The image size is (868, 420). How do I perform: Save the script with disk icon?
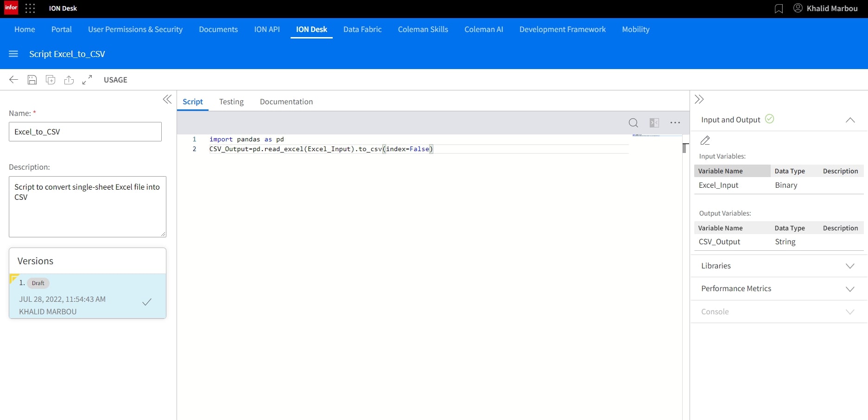click(32, 80)
